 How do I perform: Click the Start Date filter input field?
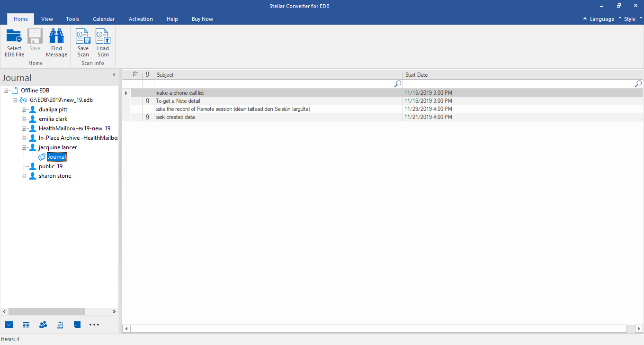(519, 83)
